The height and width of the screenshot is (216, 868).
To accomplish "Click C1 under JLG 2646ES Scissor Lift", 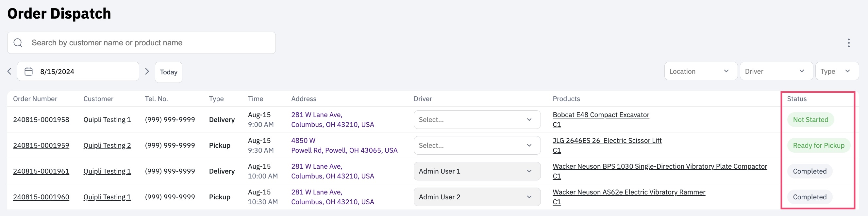I will (x=557, y=150).
